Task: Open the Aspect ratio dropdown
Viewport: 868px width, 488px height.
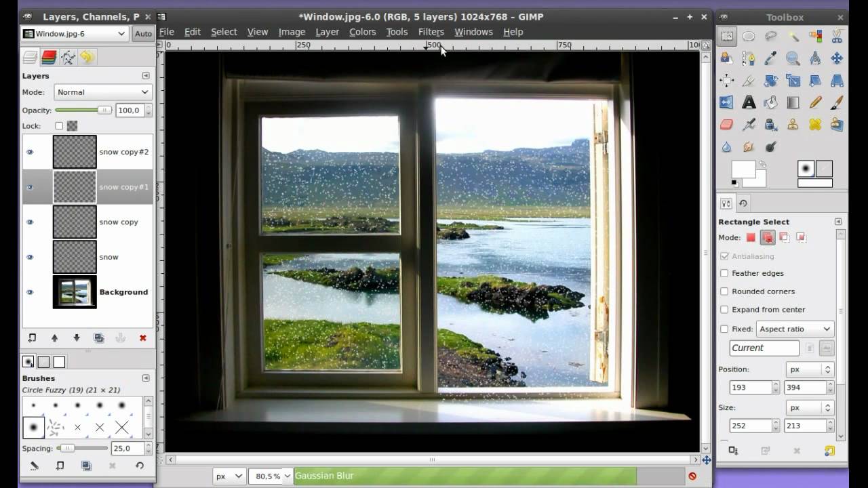Action: [x=795, y=329]
